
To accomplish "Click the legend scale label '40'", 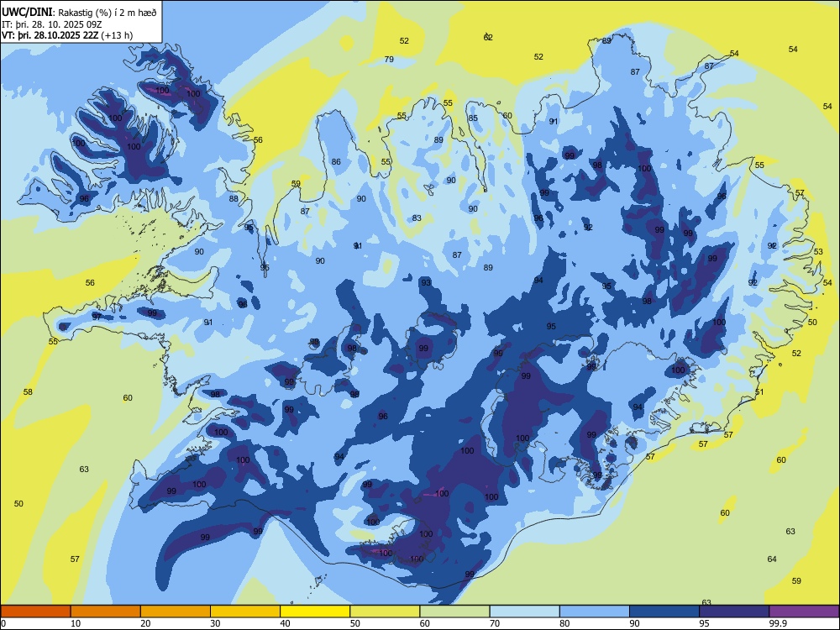I will [286, 623].
